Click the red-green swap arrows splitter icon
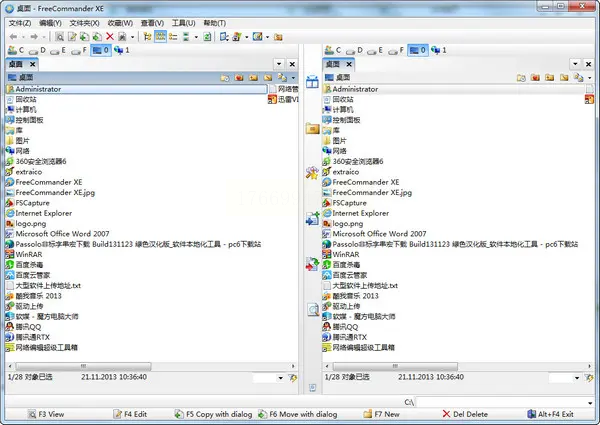 pos(312,264)
